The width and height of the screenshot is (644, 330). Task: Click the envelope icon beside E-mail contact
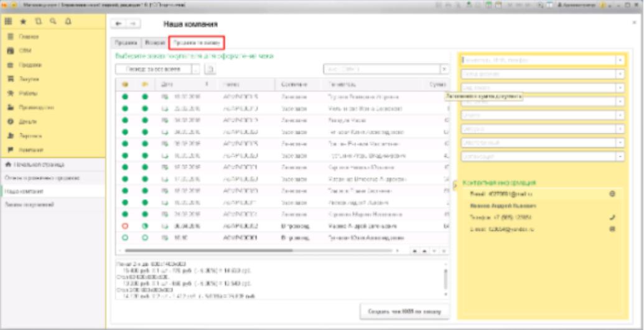click(612, 229)
